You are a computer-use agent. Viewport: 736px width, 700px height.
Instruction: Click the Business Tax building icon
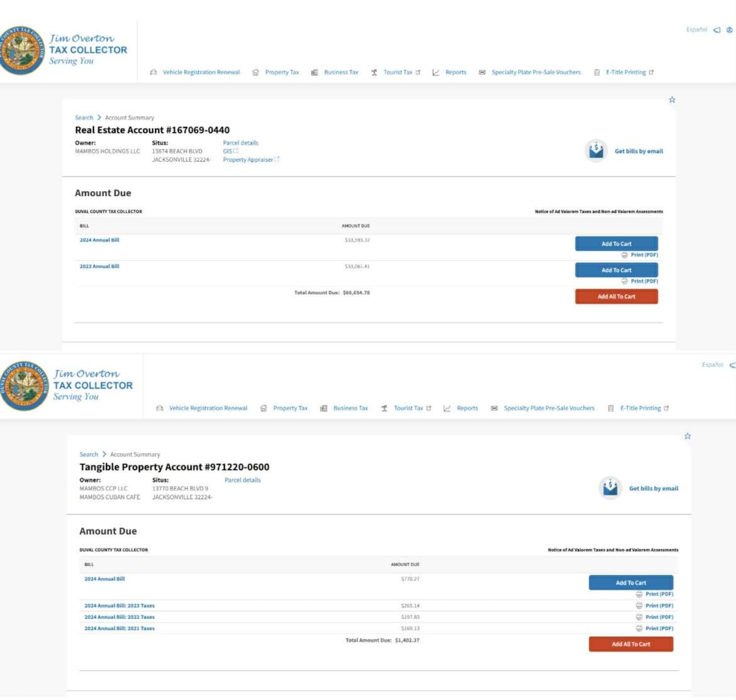314,72
